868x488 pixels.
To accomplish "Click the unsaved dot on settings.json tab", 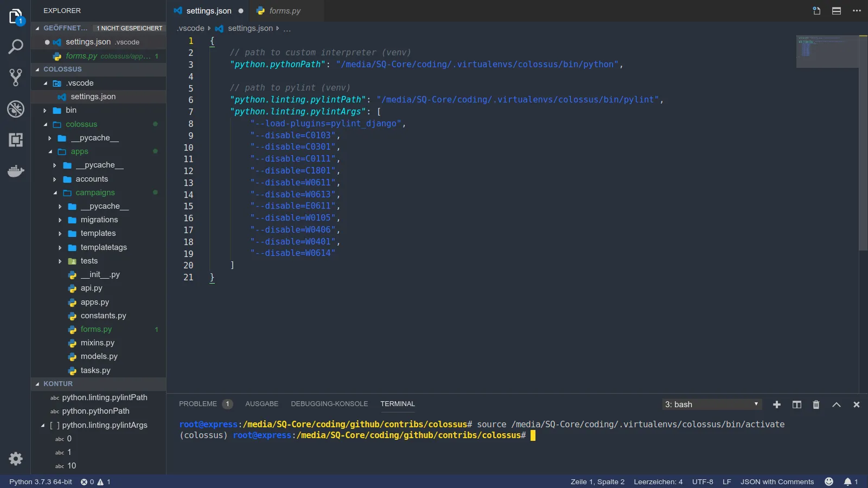I will click(241, 11).
